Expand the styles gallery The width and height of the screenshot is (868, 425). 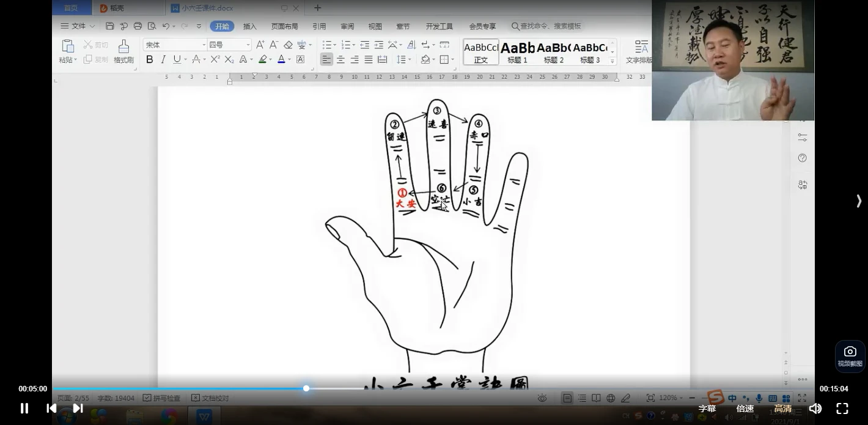coord(612,61)
